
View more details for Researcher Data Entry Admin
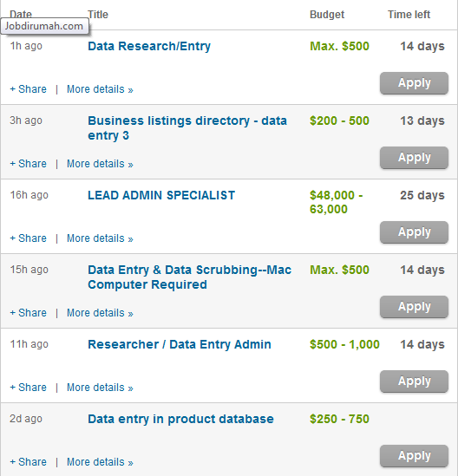(x=100, y=388)
